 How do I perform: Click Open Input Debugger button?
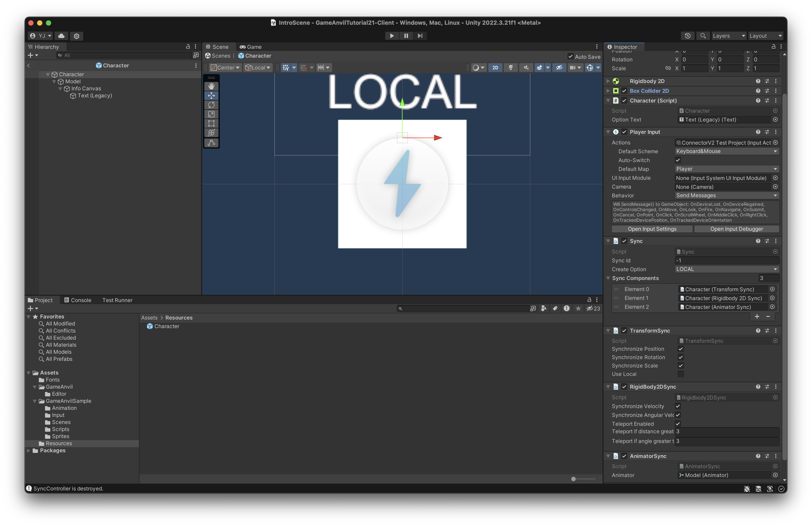tap(737, 229)
